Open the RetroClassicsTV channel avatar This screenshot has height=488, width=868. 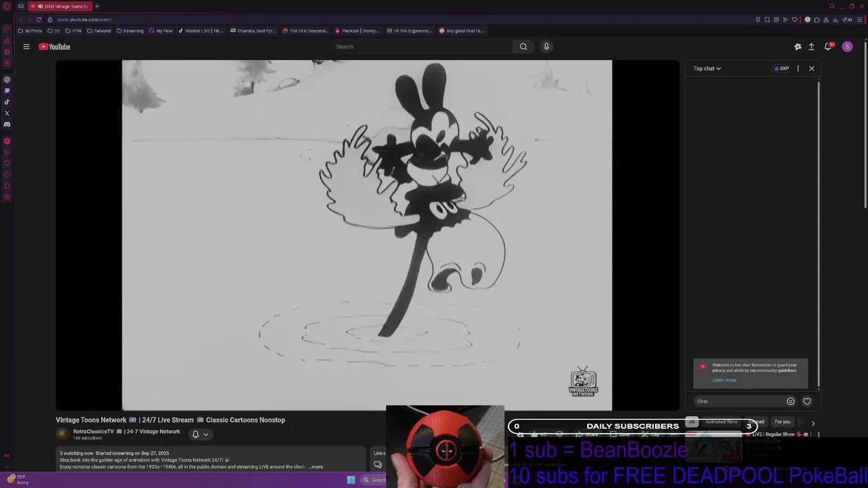[x=62, y=434]
